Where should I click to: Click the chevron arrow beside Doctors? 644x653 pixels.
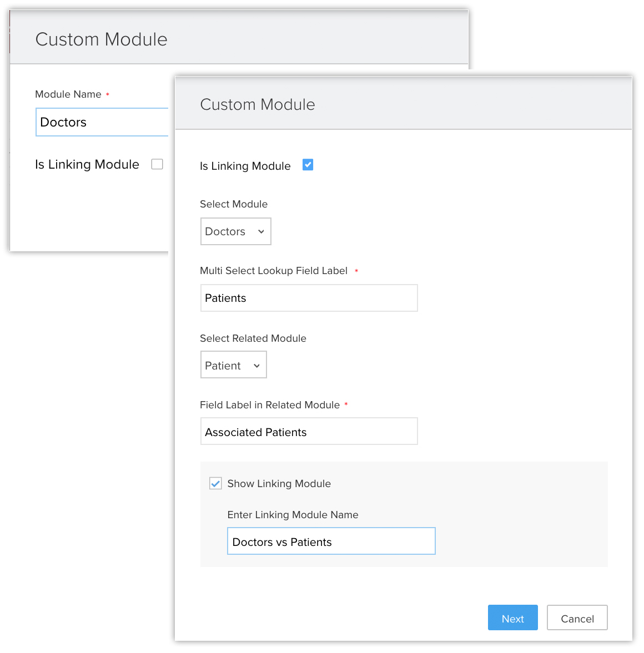[261, 231]
